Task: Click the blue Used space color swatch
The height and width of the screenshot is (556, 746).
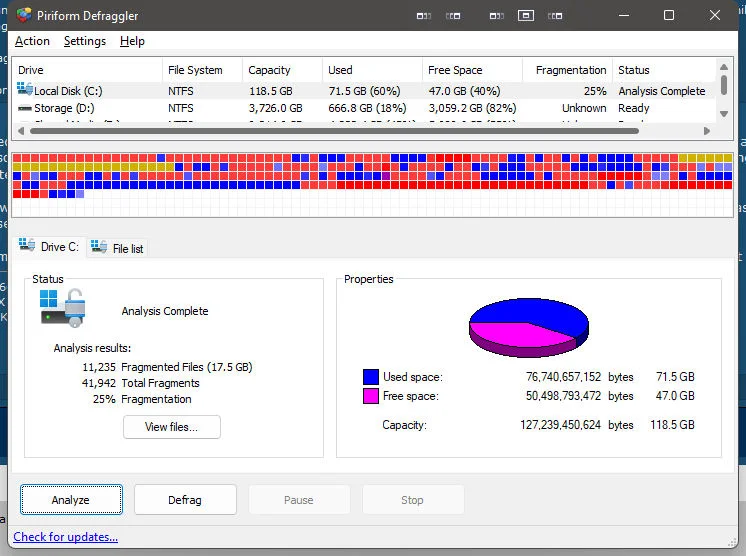Action: [x=371, y=377]
